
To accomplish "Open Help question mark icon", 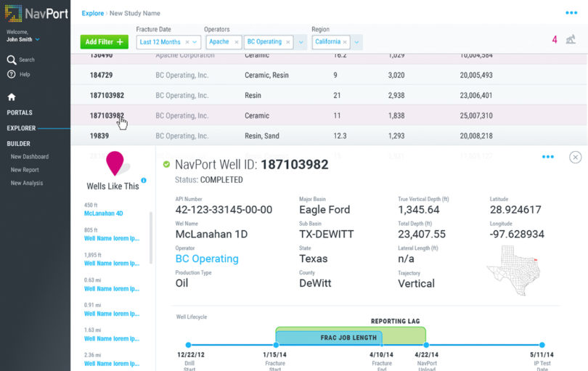I will point(11,74).
